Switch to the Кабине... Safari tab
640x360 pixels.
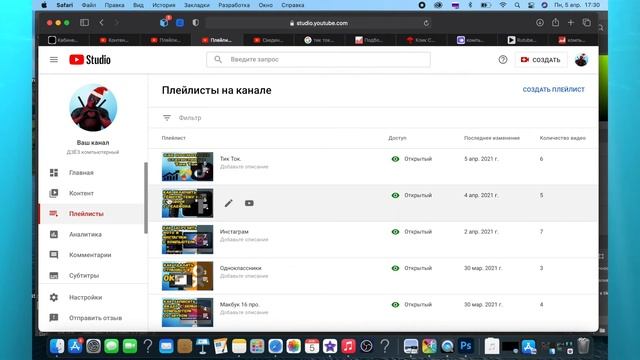pos(63,40)
